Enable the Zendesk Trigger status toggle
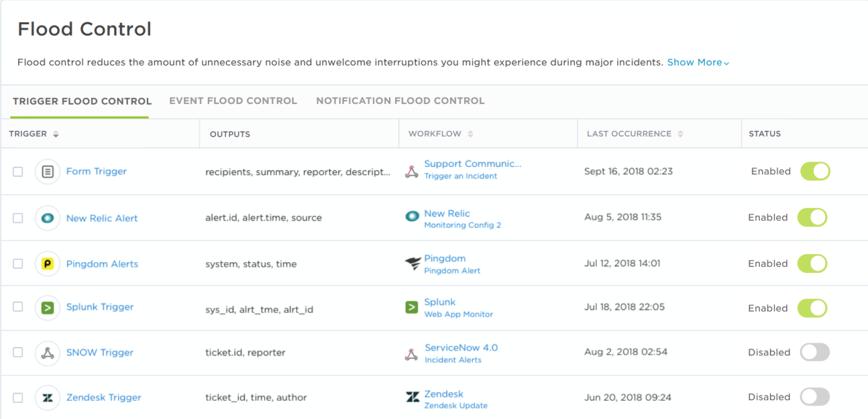868x419 pixels. pos(815,397)
